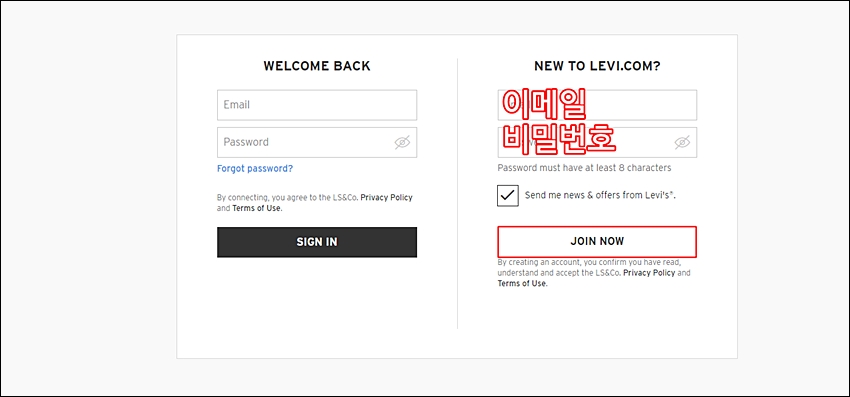
Task: Focus the Password field under WELCOME BACK
Action: coord(317,143)
